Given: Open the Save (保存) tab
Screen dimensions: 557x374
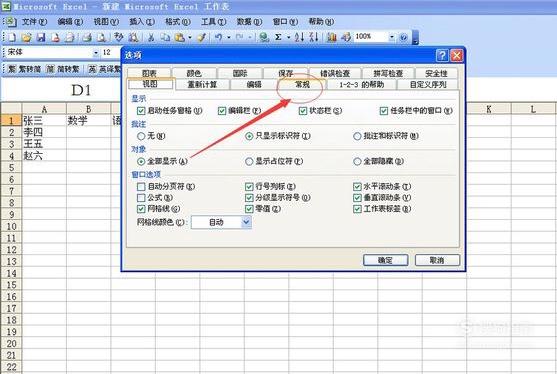Looking at the screenshot, I should (x=286, y=73).
